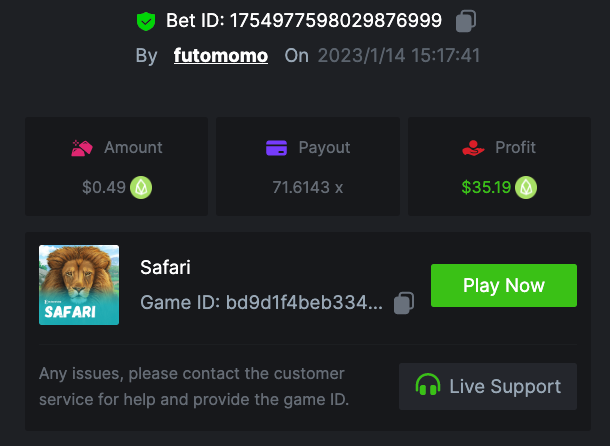The width and height of the screenshot is (610, 446).
Task: Open futomomo's user profile link
Action: (x=221, y=56)
